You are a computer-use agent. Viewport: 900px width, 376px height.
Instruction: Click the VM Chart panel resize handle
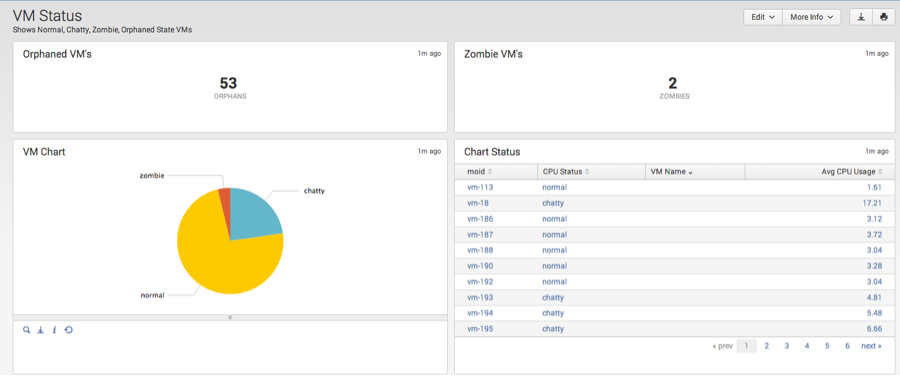coord(230,317)
